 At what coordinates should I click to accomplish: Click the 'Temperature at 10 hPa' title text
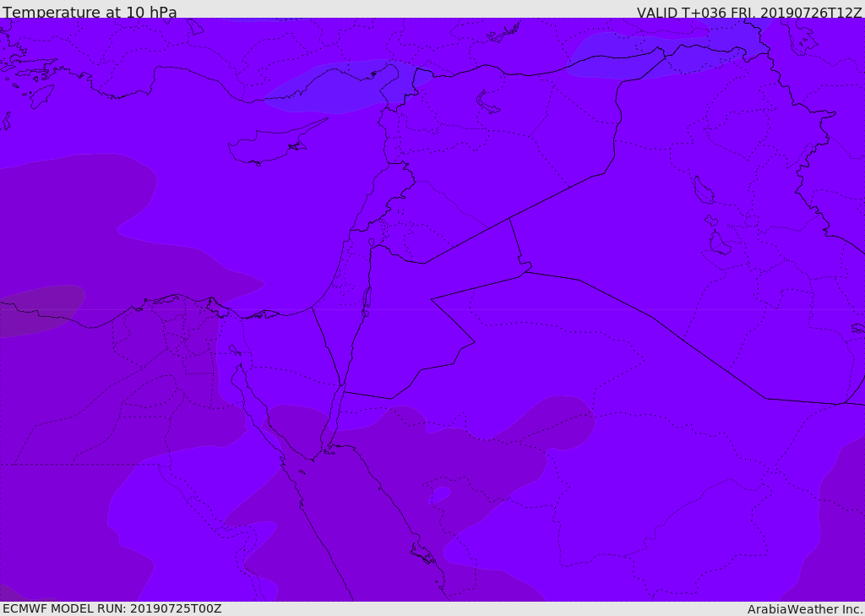click(90, 12)
